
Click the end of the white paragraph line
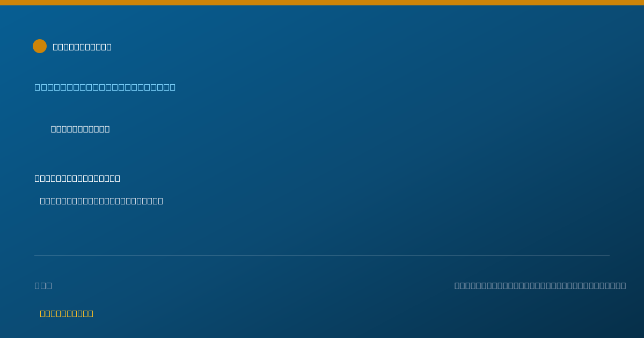160,201
